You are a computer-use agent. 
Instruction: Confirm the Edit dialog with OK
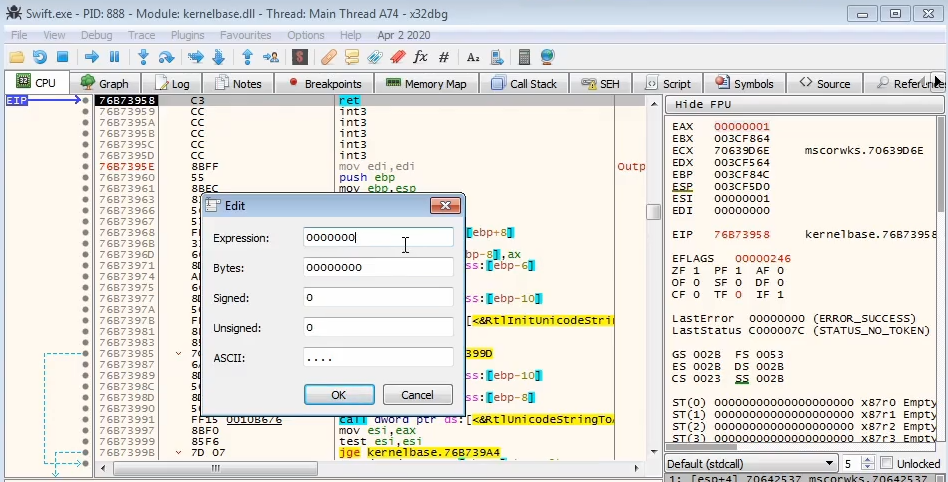coord(339,395)
